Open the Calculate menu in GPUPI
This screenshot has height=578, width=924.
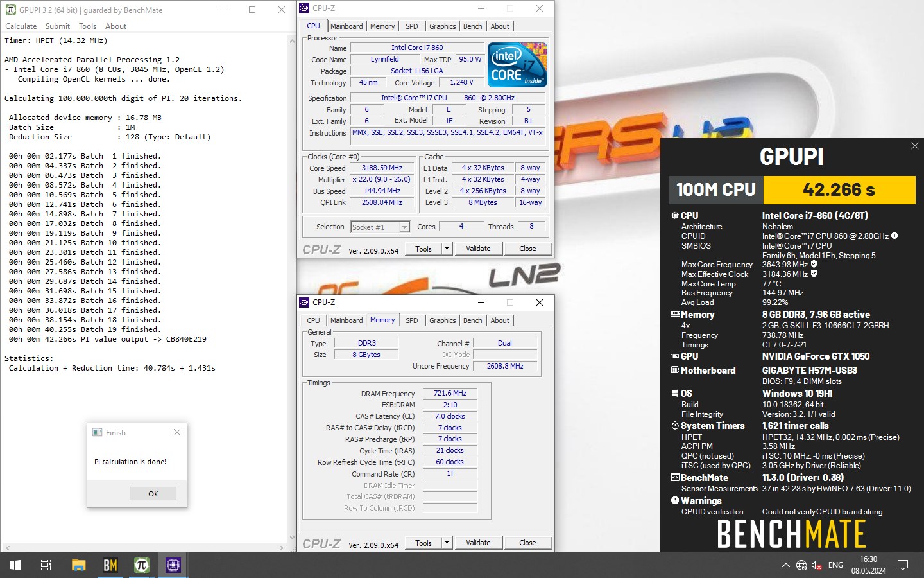coord(21,26)
